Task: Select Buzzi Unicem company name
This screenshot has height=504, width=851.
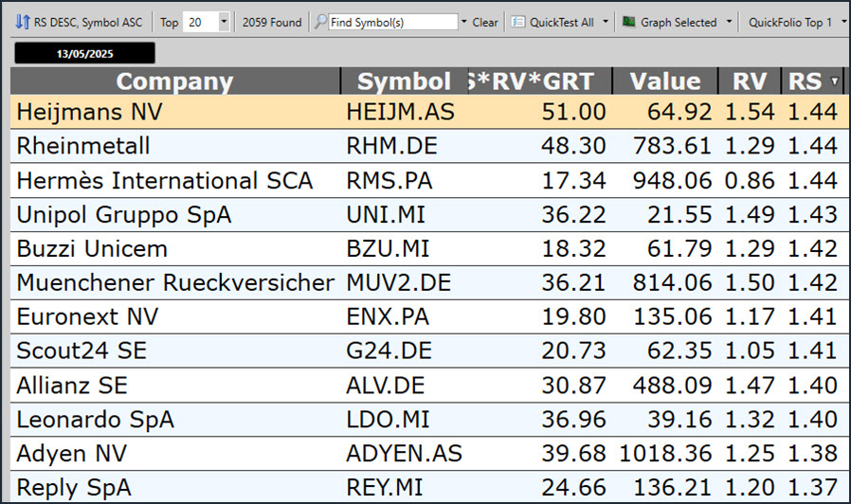Action: tap(92, 248)
